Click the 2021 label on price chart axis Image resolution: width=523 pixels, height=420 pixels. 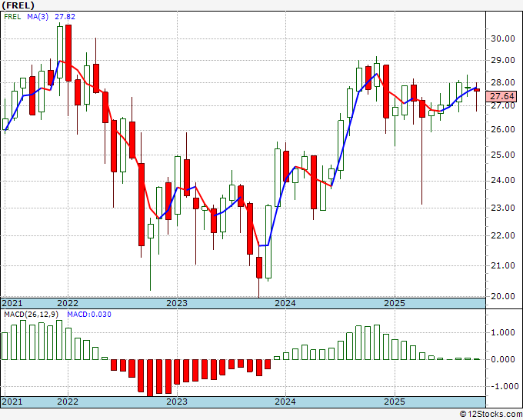pos(12,303)
